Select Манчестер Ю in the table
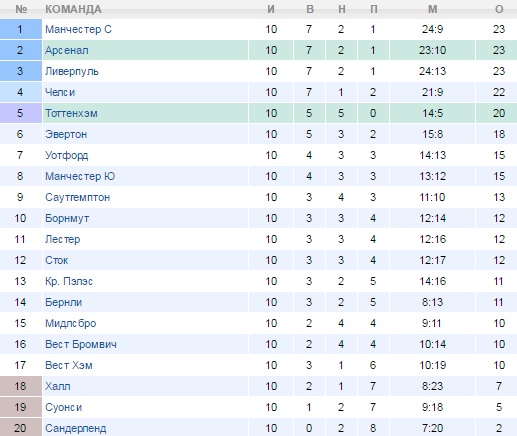517x436 pixels. [x=80, y=176]
